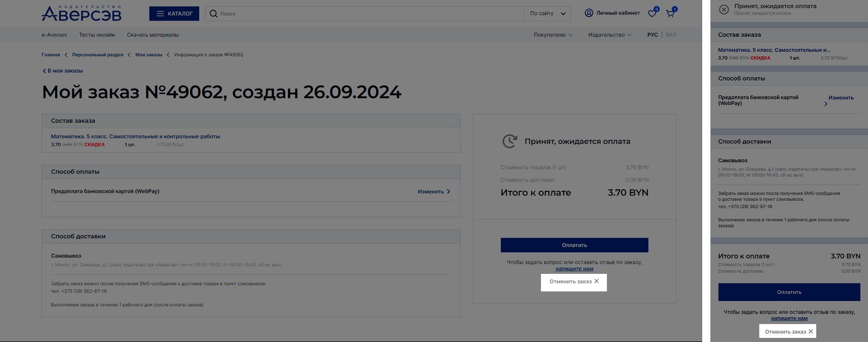Expand the Покупателю menu
This screenshot has width=868, height=342.
(x=553, y=35)
